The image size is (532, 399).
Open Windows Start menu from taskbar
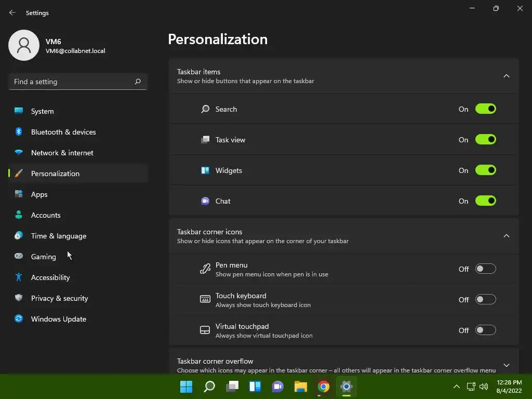point(187,387)
